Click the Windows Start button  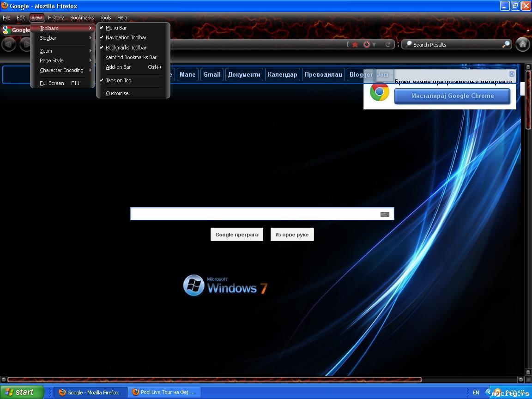[x=22, y=392]
